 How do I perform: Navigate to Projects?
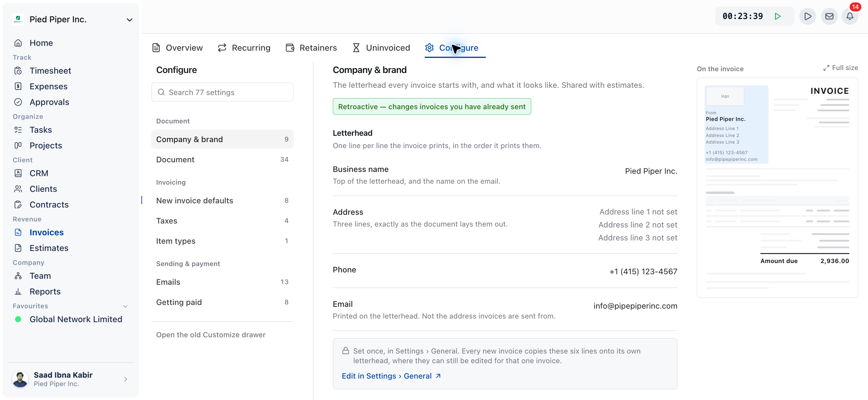click(x=46, y=145)
